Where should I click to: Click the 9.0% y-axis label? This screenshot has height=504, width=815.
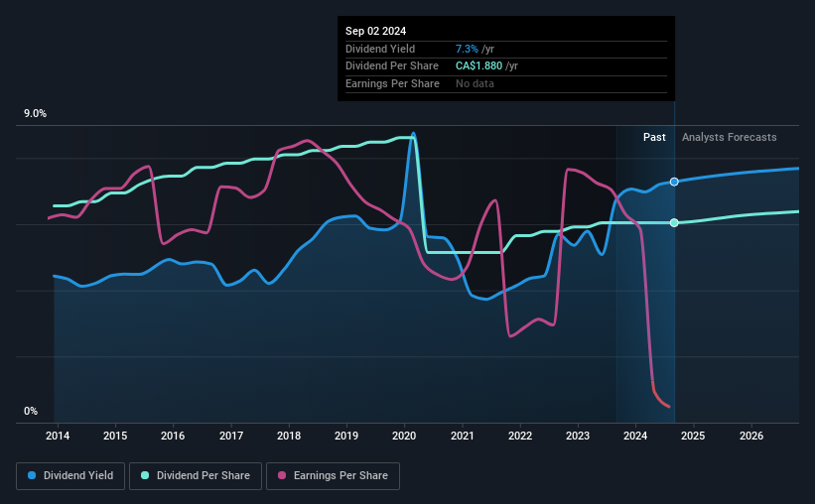point(35,114)
